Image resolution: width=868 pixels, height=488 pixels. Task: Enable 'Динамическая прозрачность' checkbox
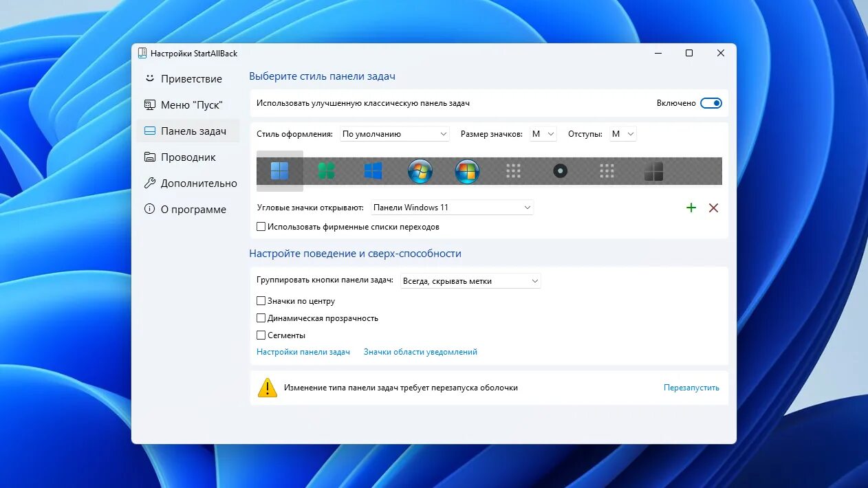pyautogui.click(x=261, y=318)
